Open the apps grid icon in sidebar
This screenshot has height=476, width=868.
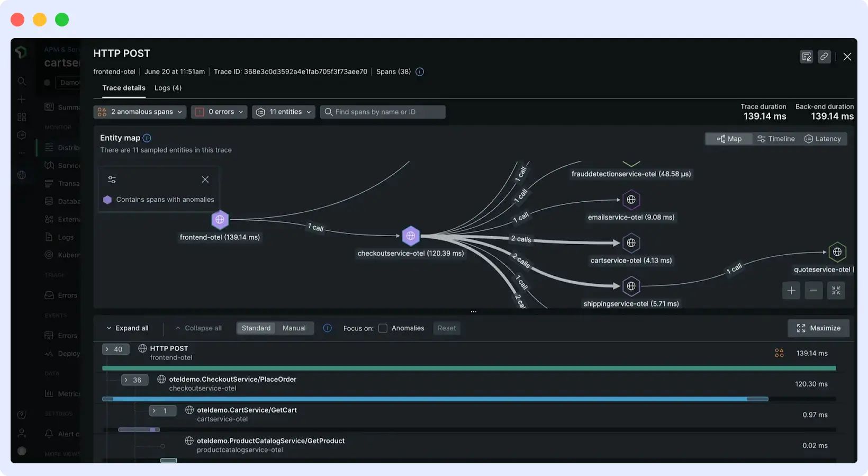(22, 117)
